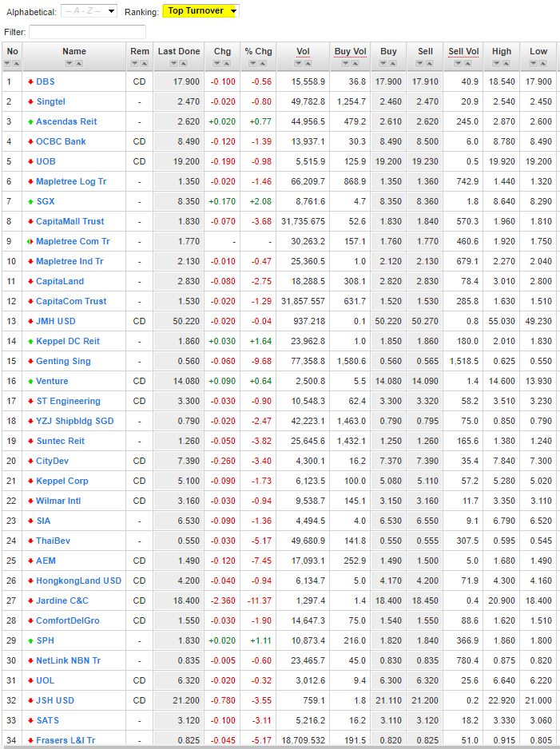Viewport: 560px width, 749px height.
Task: Sort Last Done column descending arrow
Action: click(x=174, y=64)
